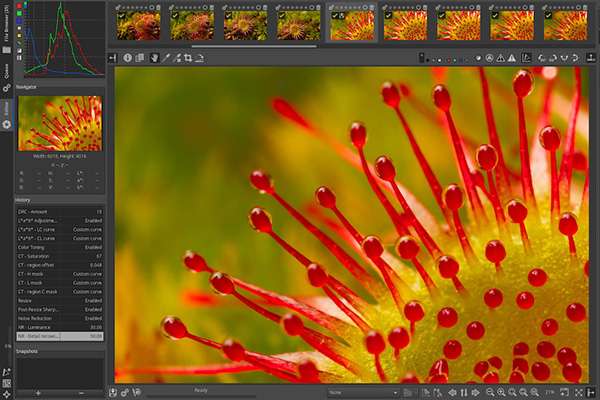Image resolution: width=600 pixels, height=400 pixels.
Task: Toggle blue histogram channel
Action: coord(19,21)
